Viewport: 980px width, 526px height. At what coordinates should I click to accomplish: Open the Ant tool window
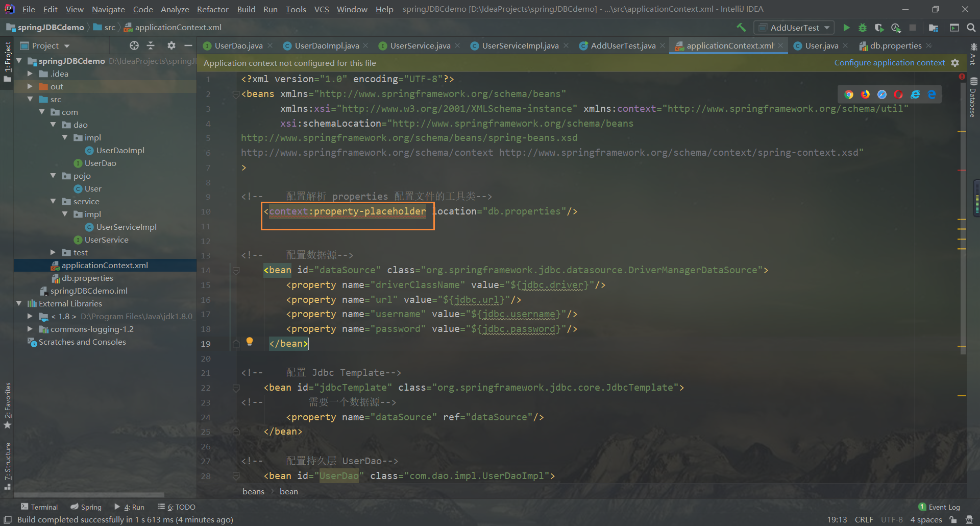[973, 54]
